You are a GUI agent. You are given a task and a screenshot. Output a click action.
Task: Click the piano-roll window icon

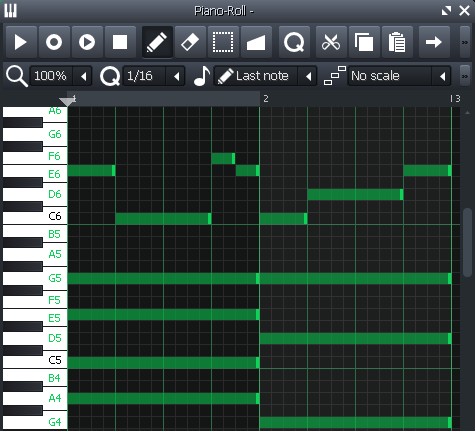(10, 11)
